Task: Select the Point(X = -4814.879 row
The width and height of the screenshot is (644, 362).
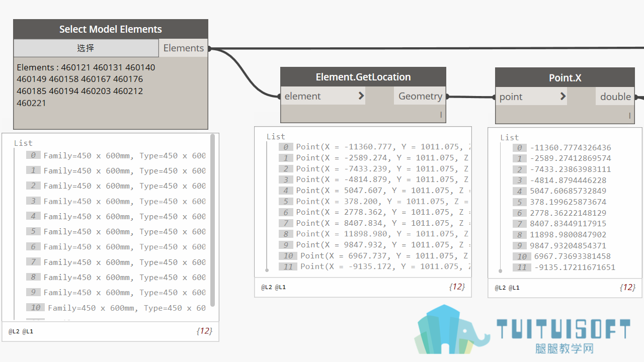Action: coord(374,179)
